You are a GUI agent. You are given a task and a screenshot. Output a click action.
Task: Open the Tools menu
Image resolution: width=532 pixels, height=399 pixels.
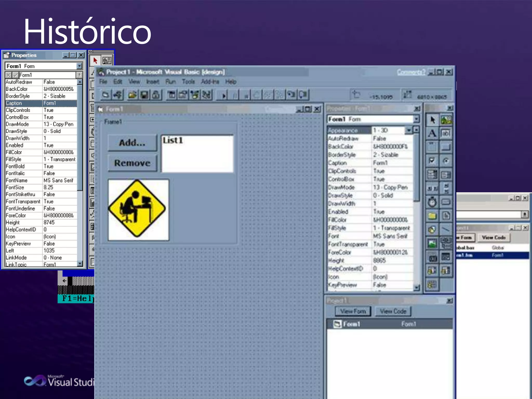click(x=188, y=82)
